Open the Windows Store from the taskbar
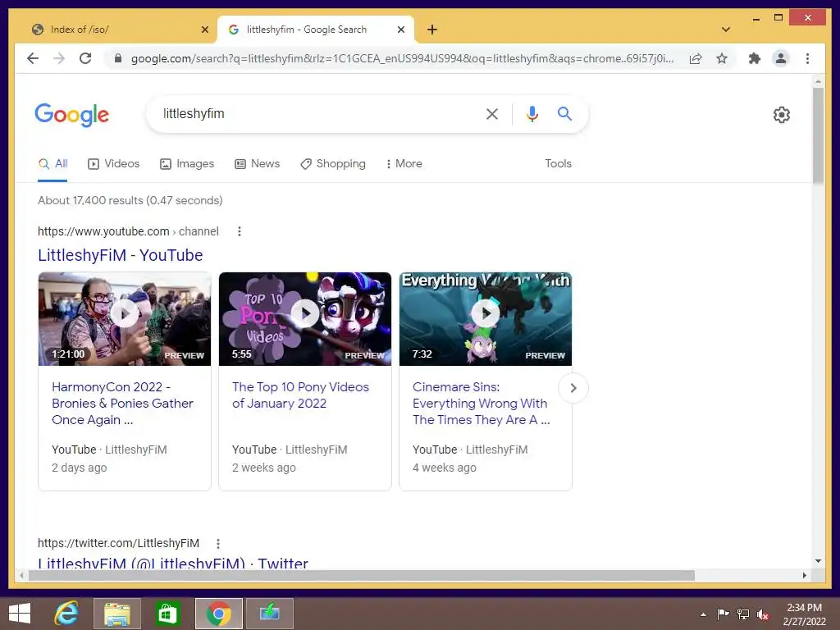 click(x=167, y=614)
